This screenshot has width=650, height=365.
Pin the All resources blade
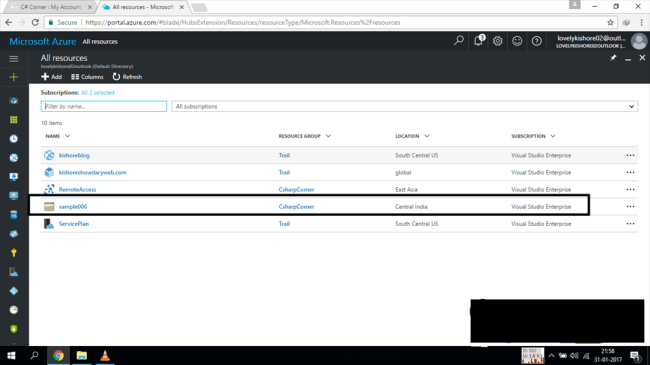613,58
